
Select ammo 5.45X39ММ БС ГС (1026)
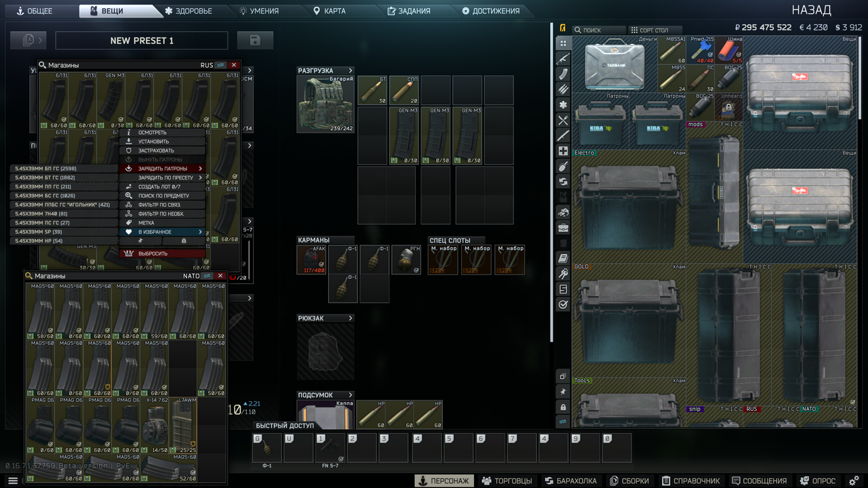64,195
